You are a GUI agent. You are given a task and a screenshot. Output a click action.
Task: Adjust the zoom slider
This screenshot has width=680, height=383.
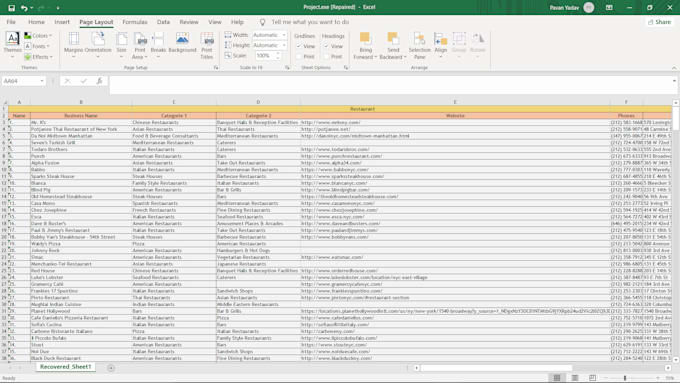coord(625,378)
